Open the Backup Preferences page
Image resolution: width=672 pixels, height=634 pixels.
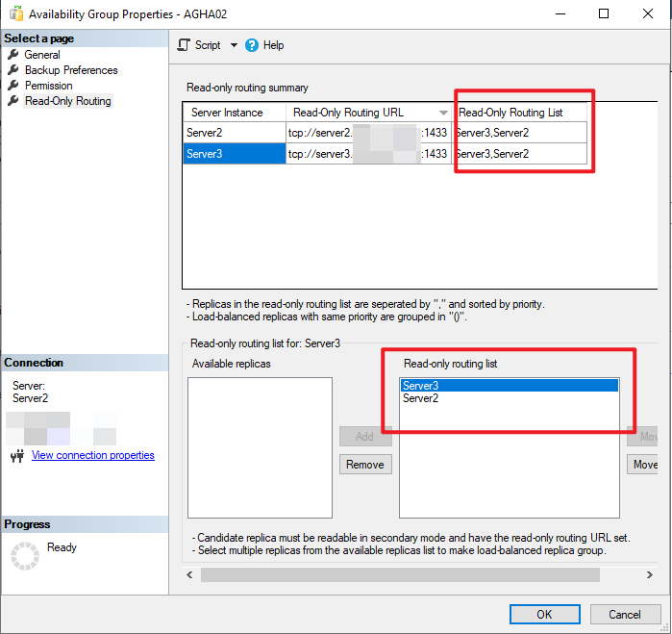coord(71,70)
